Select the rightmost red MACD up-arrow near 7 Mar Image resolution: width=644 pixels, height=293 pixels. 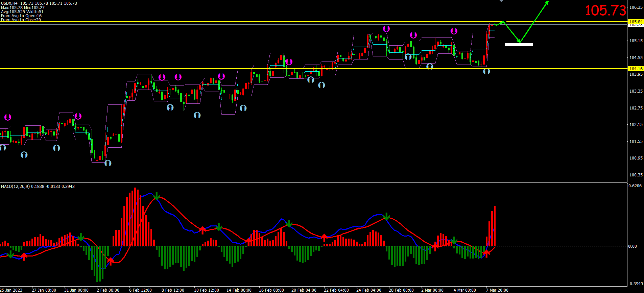tap(486, 253)
